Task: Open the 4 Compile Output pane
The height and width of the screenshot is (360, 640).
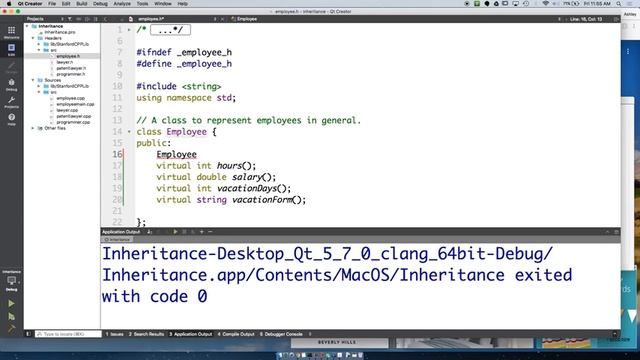Action: [236, 334]
